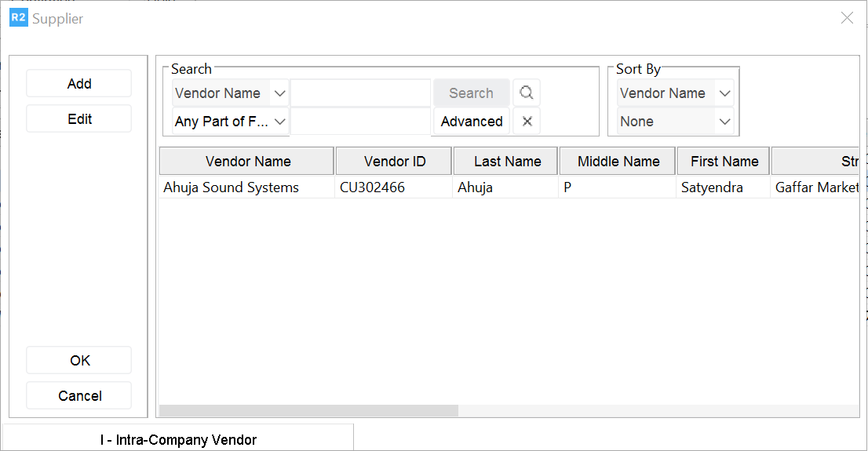This screenshot has width=868, height=451.
Task: Click the magnifier search icon
Action: (x=527, y=93)
